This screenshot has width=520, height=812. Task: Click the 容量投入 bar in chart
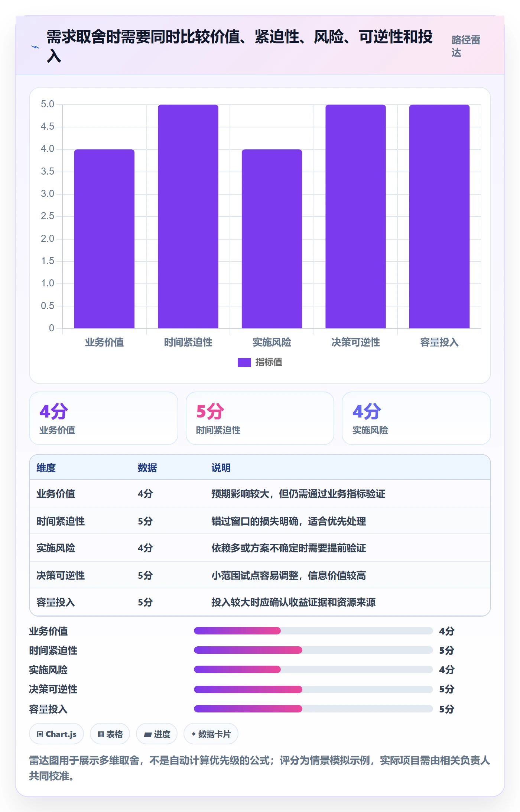pyautogui.click(x=439, y=217)
